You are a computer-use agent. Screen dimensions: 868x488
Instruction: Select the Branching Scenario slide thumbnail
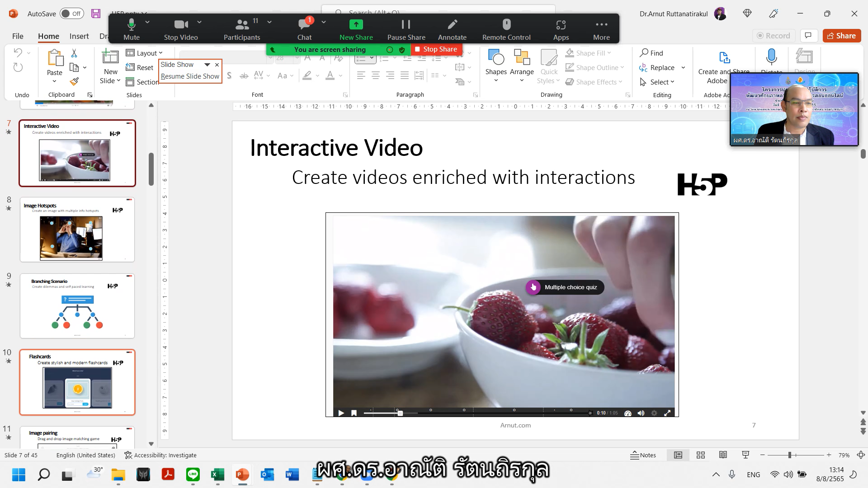[x=77, y=306]
